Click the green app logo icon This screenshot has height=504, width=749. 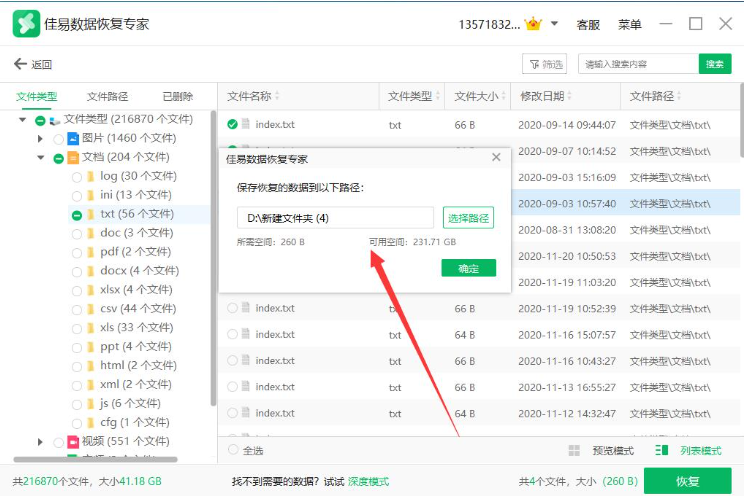tap(26, 23)
